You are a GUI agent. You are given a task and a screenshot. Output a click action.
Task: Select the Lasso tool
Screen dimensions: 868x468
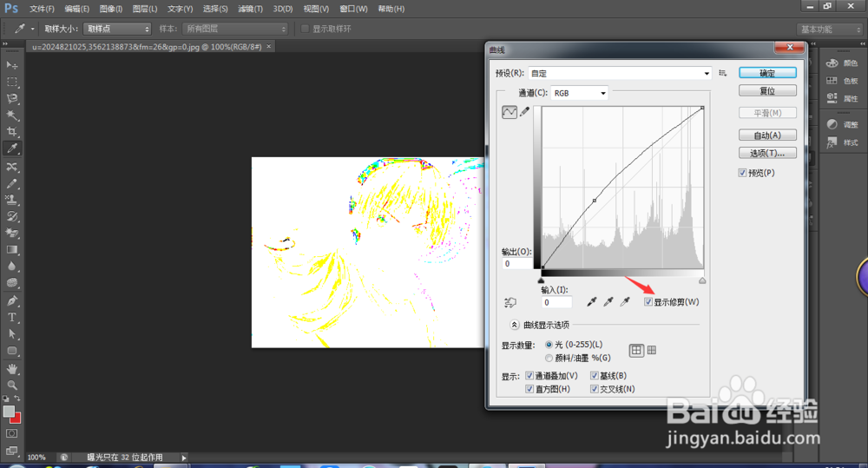click(x=11, y=99)
